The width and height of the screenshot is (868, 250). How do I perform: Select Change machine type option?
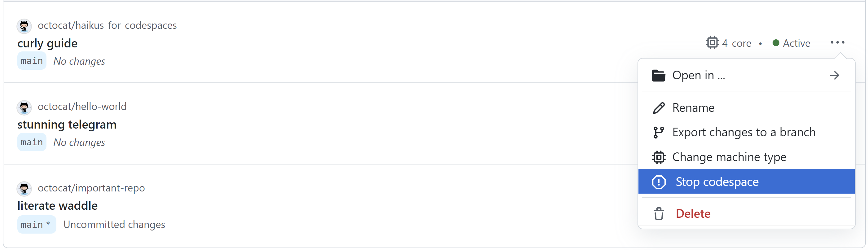[x=729, y=157]
